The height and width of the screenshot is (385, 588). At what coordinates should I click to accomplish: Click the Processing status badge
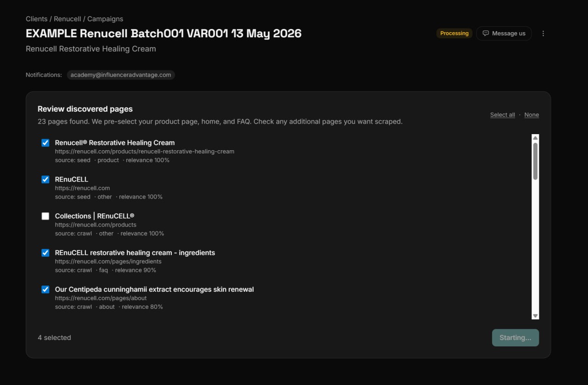click(x=454, y=34)
